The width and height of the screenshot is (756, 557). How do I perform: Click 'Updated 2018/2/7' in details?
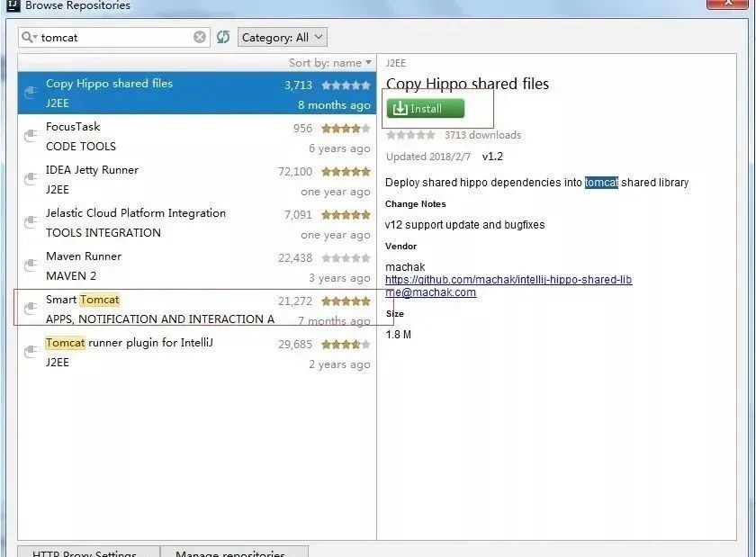point(428,157)
